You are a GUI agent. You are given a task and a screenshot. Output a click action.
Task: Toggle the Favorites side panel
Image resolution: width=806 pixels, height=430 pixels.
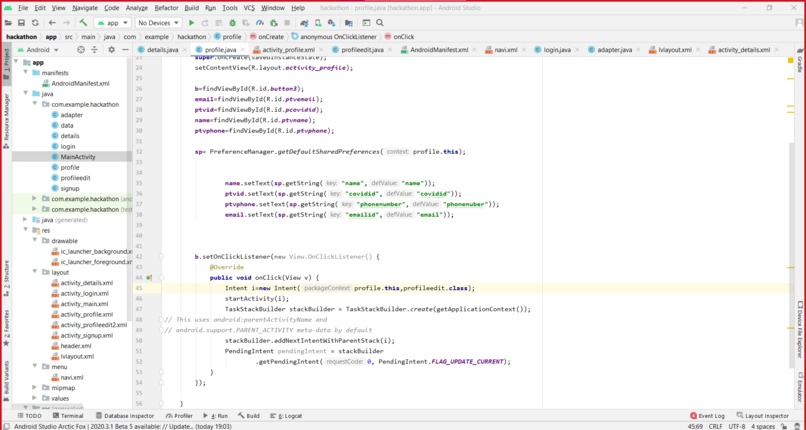point(6,327)
